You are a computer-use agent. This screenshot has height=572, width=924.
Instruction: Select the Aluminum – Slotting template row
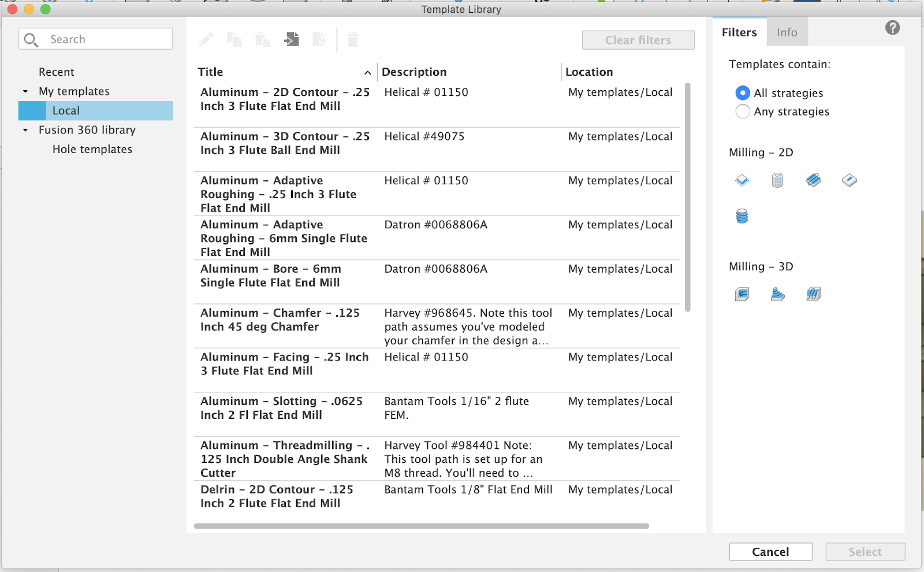pyautogui.click(x=437, y=414)
